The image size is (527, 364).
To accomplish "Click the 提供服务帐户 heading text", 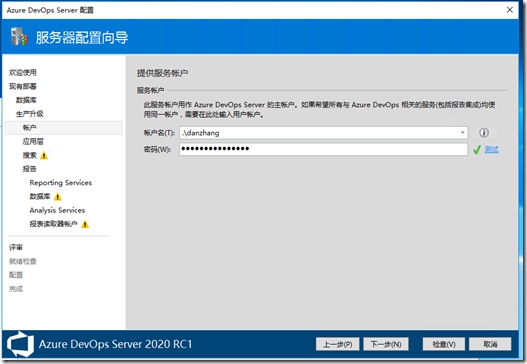I will [162, 73].
